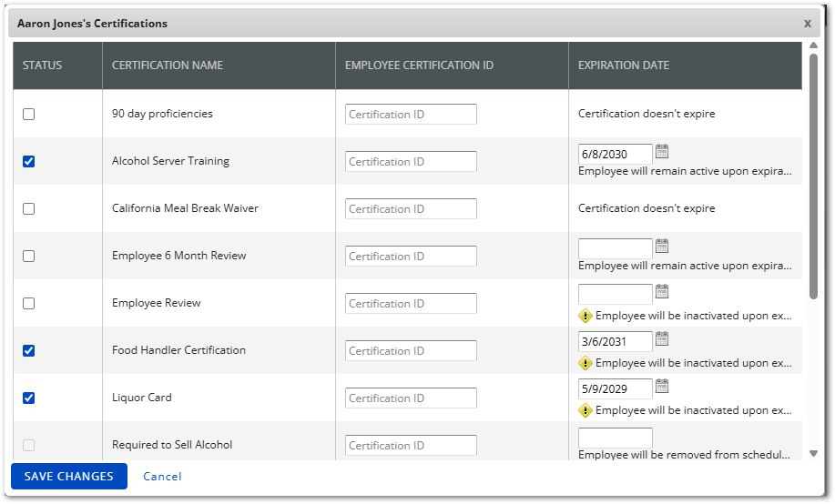Click the EMPLOYEE CERTIFICATION ID column header
This screenshot has width=835, height=504.
453,66
